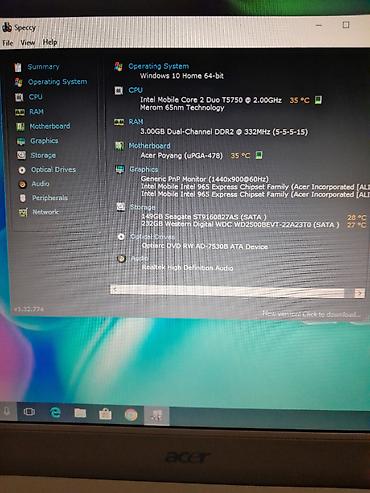Image resolution: width=370 pixels, height=493 pixels.
Task: Click the Storage heading in summary pane
Action: click(142, 207)
